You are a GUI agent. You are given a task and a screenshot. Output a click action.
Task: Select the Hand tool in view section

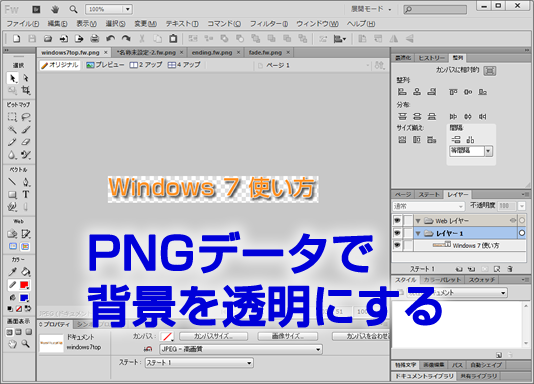(x=12, y=344)
